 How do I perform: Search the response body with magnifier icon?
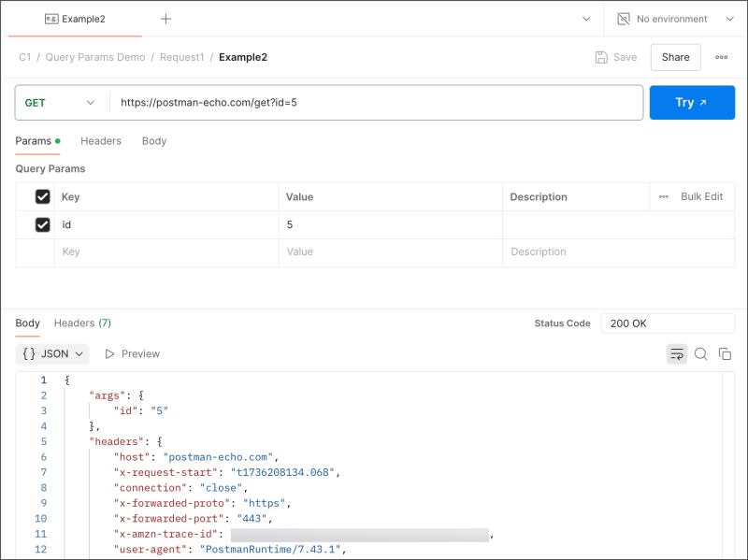(x=700, y=354)
